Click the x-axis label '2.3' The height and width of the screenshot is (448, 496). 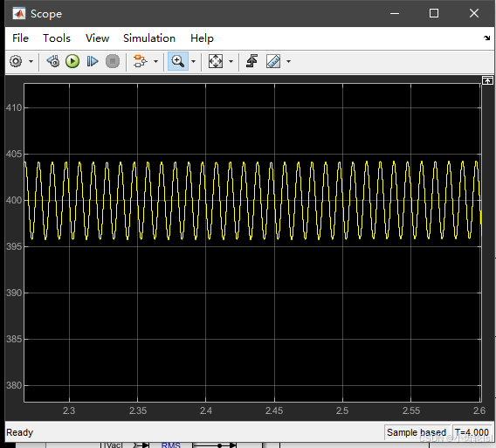[x=69, y=410]
